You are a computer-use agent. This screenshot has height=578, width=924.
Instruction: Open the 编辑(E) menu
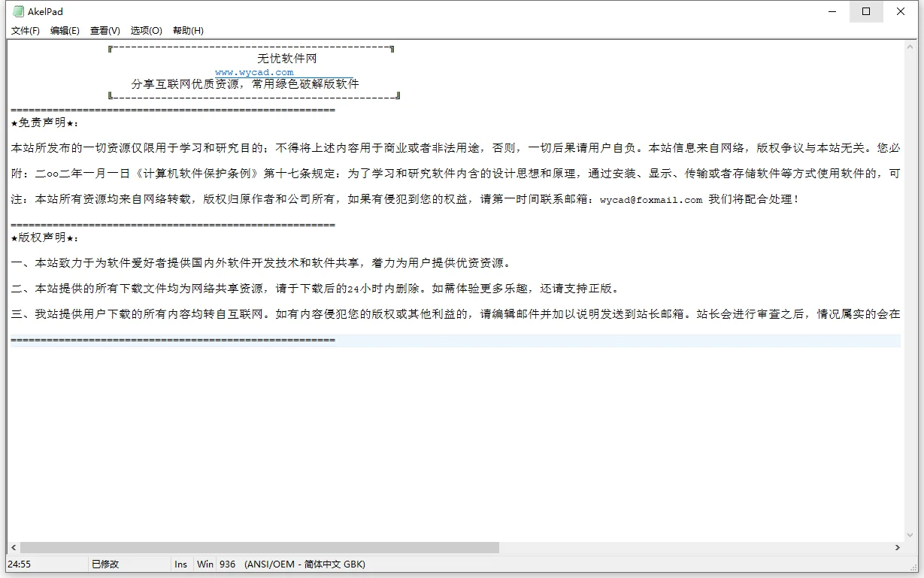tap(65, 30)
